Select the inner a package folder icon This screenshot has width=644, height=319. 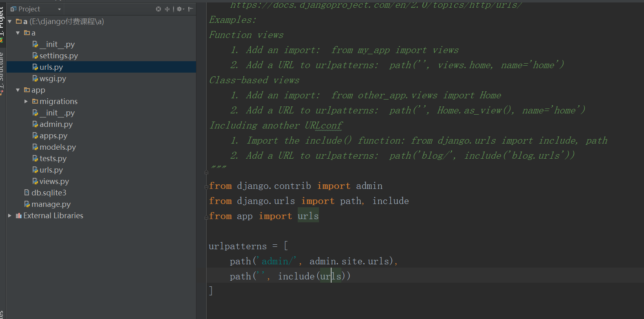point(27,33)
